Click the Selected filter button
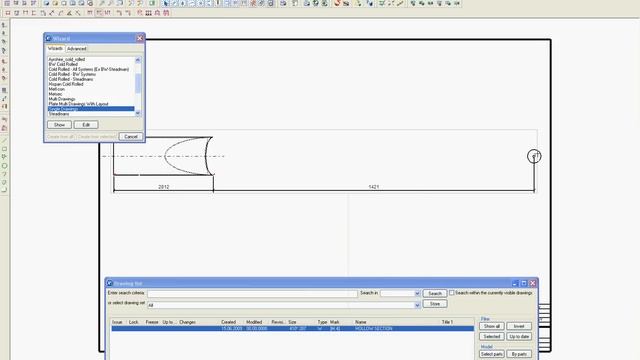Viewport: 640px width, 360px height. click(x=491, y=337)
